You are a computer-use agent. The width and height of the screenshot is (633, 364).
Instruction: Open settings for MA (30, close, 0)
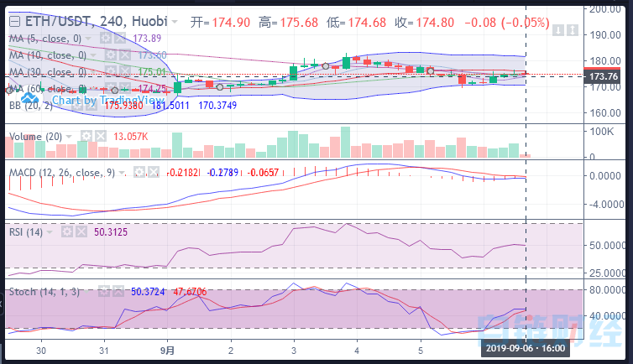tap(111, 72)
